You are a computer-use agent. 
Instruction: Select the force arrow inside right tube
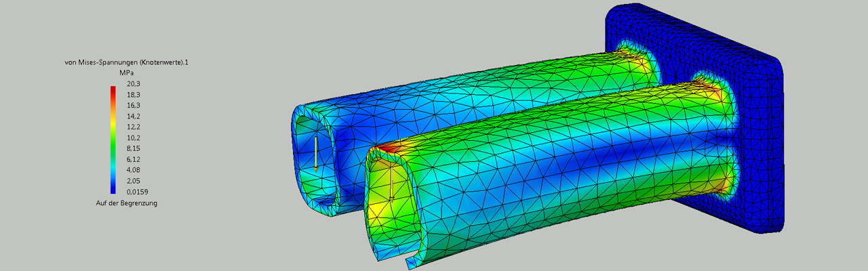tap(391, 182)
